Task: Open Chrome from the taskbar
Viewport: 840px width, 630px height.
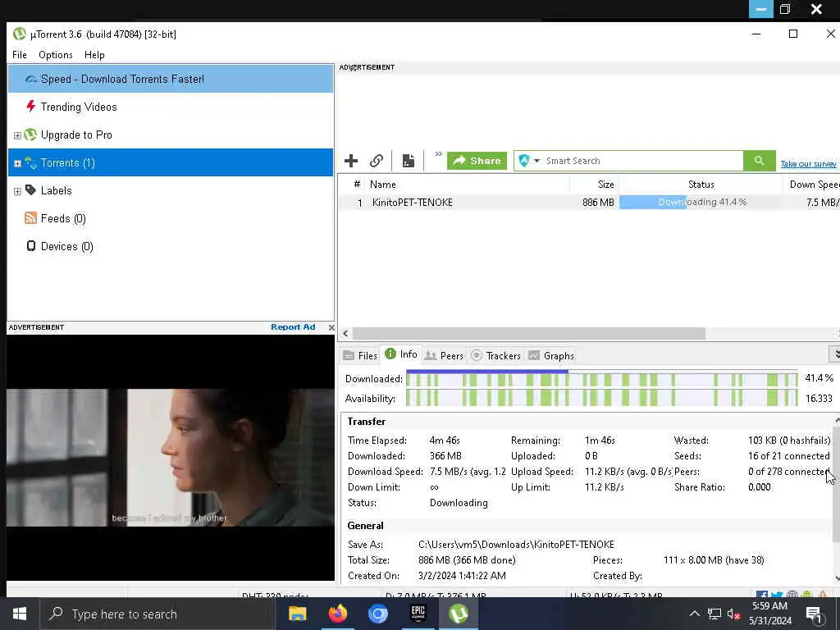Action: 377,614
